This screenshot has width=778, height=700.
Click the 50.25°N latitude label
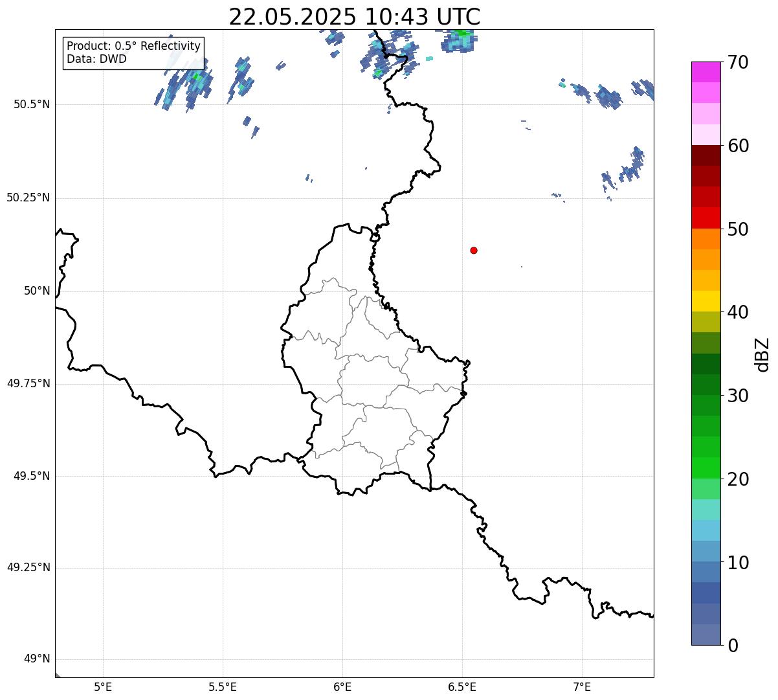point(28,198)
